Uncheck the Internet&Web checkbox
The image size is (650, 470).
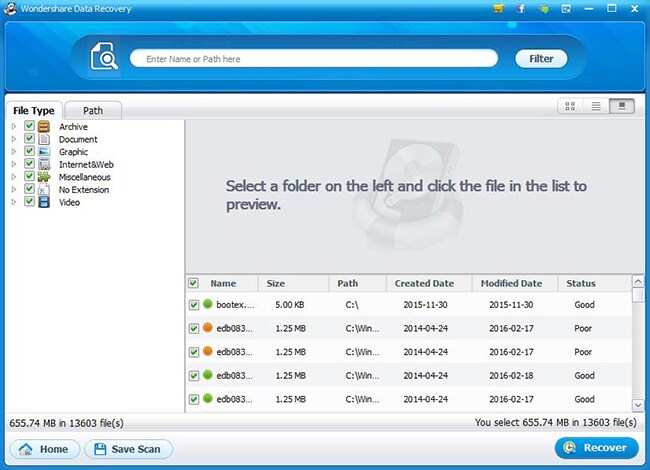(29, 163)
